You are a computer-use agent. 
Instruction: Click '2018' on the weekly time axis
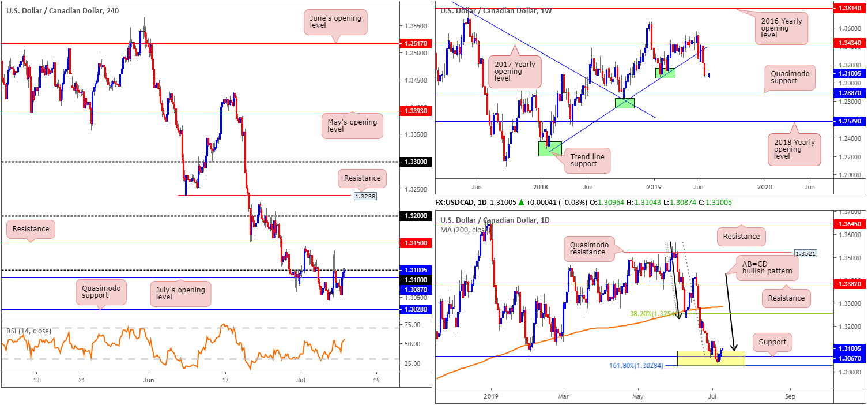(540, 187)
